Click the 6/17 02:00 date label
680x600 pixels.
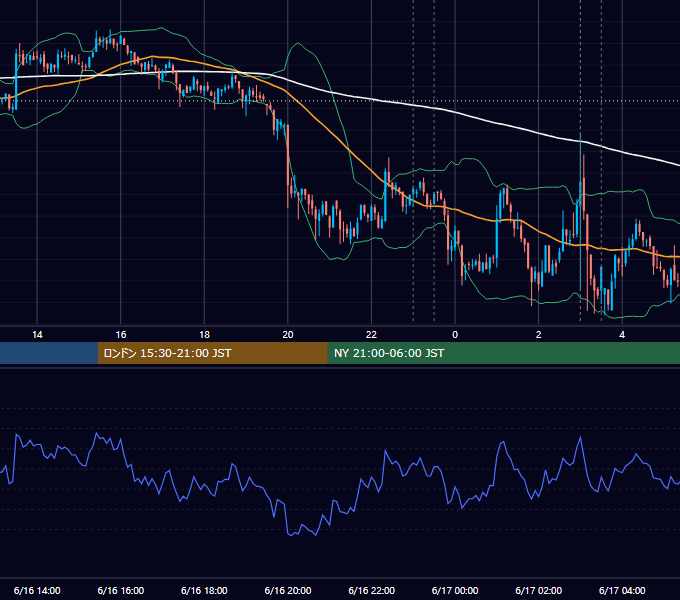pos(539,590)
